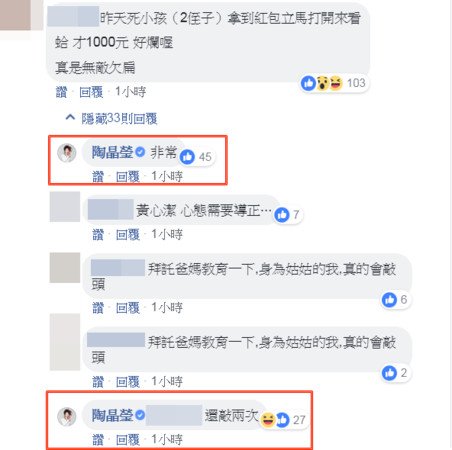Like the top comment about 紅包
This screenshot has width=452, height=450.
point(61,92)
